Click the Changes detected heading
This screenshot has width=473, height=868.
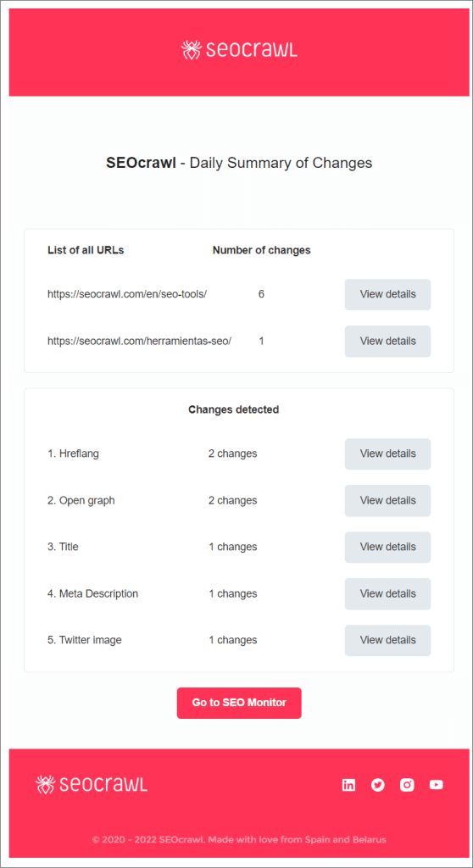pyautogui.click(x=234, y=409)
